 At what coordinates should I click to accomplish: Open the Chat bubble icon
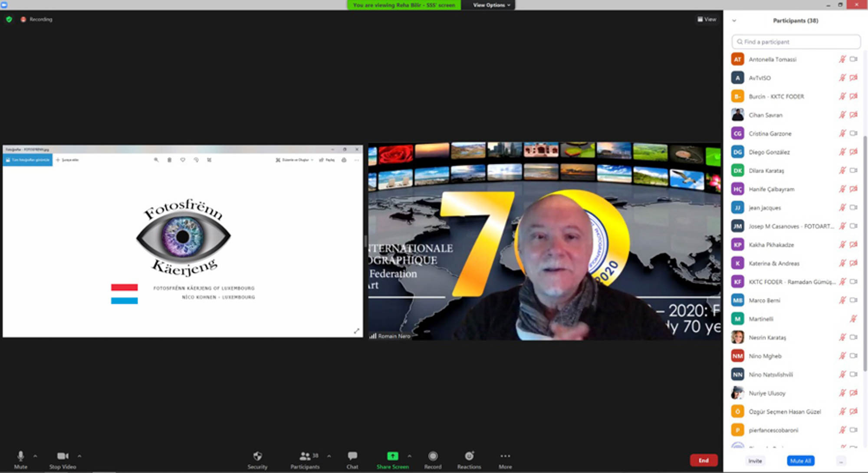pyautogui.click(x=352, y=456)
